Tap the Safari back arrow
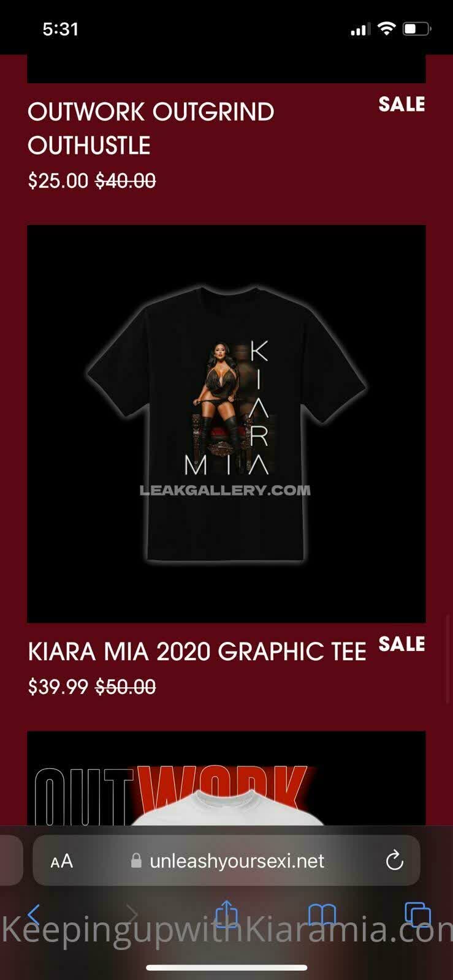The image size is (453, 980). pyautogui.click(x=34, y=915)
